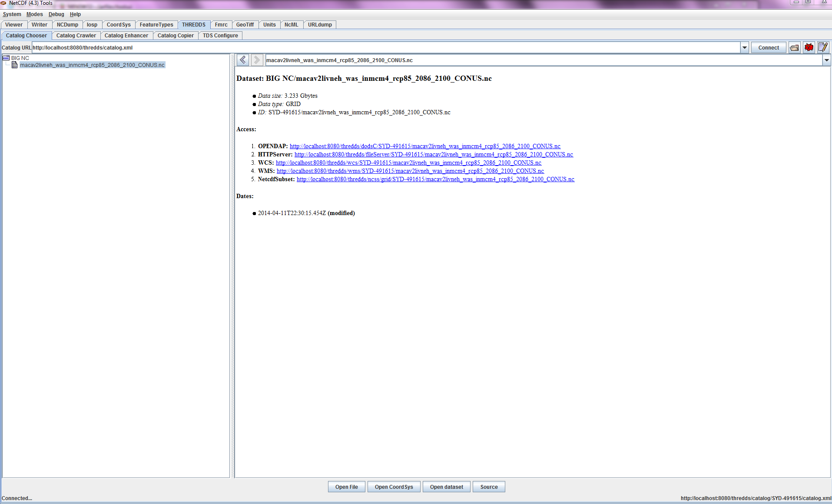Open the dataset name dropdown arrow
The width and height of the screenshot is (832, 504).
pos(826,60)
